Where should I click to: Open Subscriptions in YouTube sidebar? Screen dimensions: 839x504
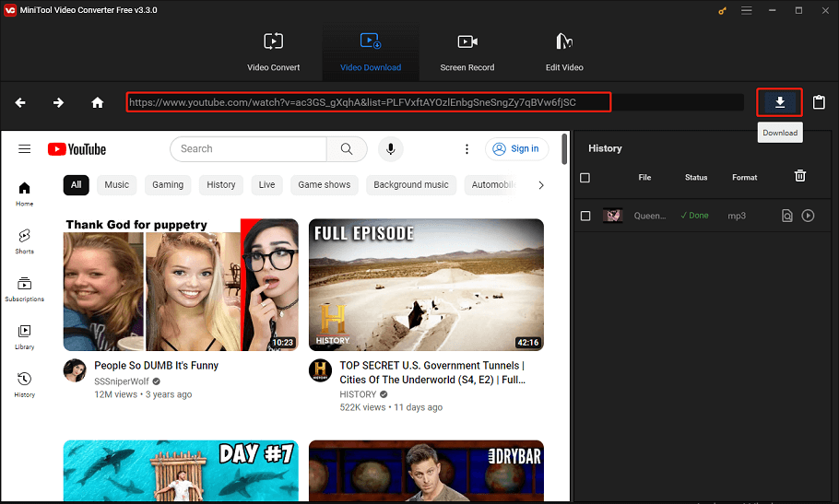coord(25,289)
